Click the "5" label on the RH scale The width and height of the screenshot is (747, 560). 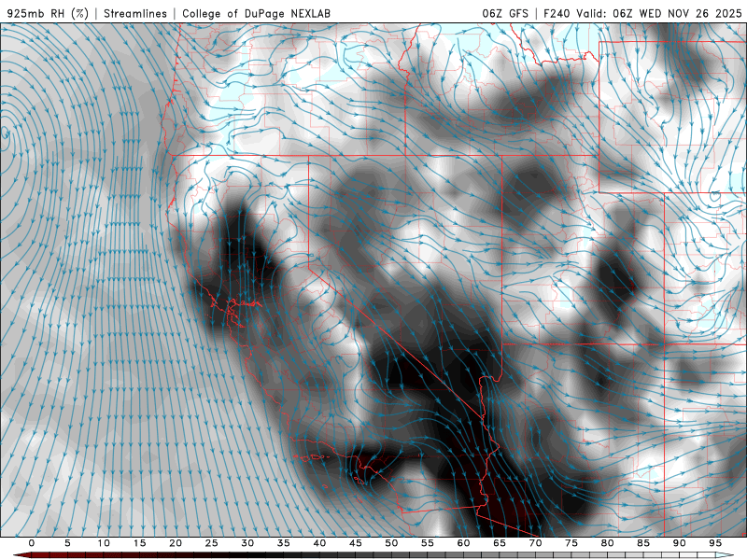click(67, 543)
